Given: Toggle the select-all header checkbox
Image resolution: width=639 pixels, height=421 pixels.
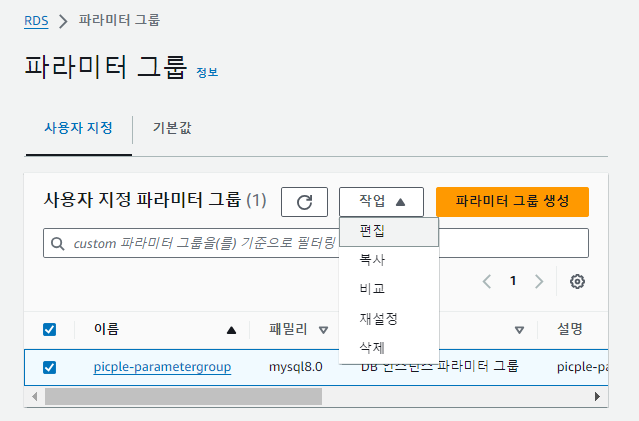Looking at the screenshot, I should point(50,329).
